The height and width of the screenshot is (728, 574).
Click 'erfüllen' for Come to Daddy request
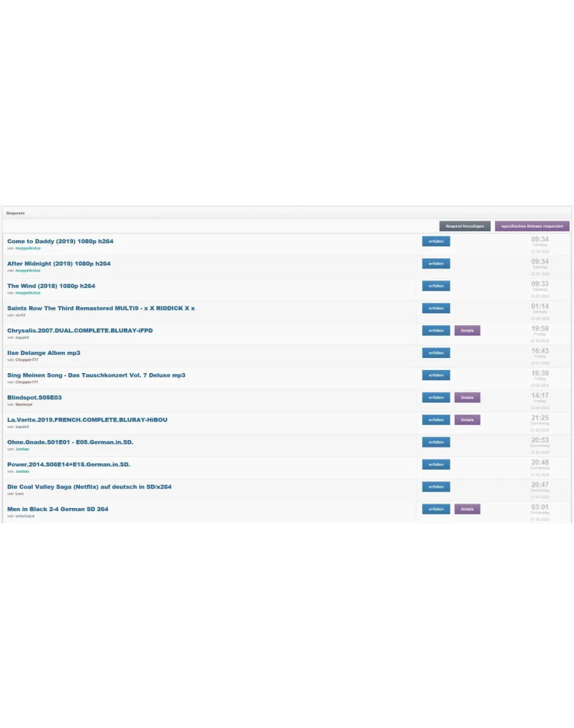click(x=436, y=241)
